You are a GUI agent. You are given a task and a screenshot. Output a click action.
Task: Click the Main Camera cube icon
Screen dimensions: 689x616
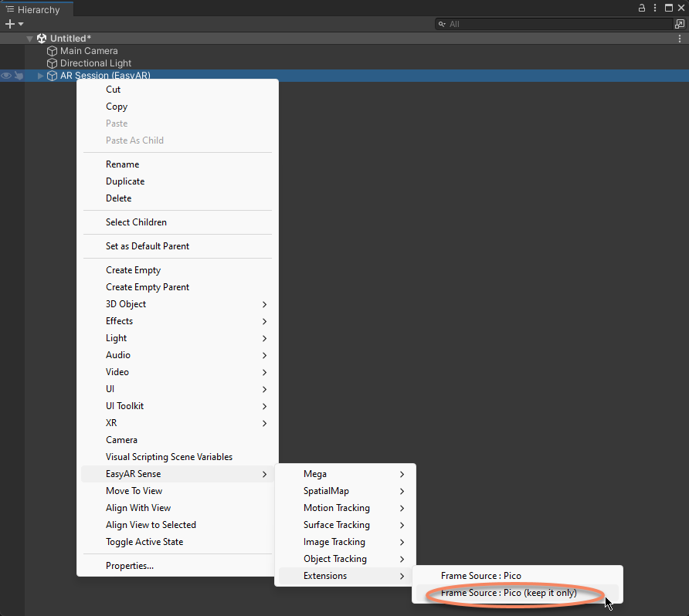53,51
